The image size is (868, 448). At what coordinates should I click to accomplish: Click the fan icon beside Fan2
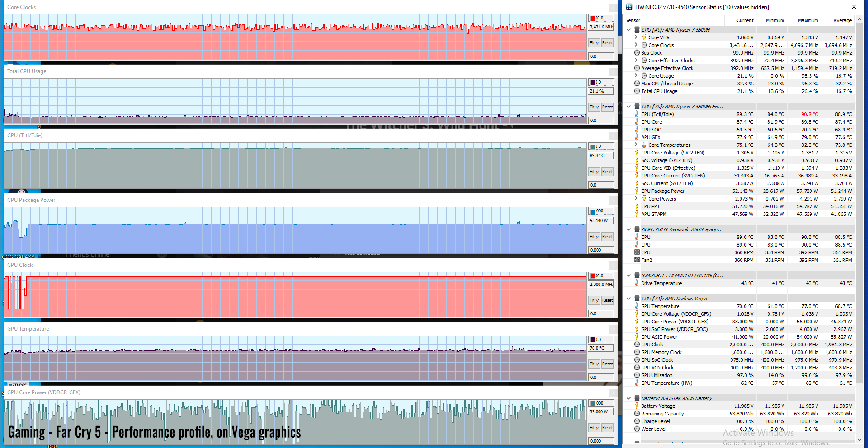pyautogui.click(x=637, y=260)
